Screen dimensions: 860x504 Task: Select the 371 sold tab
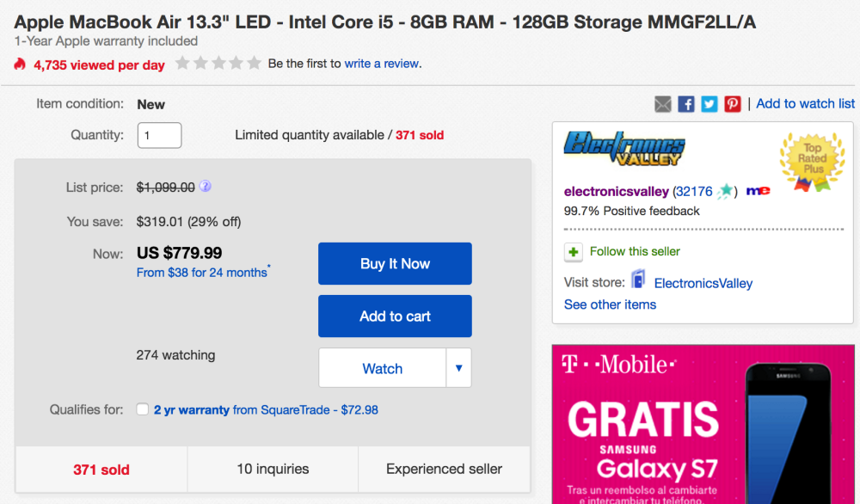[x=101, y=470]
